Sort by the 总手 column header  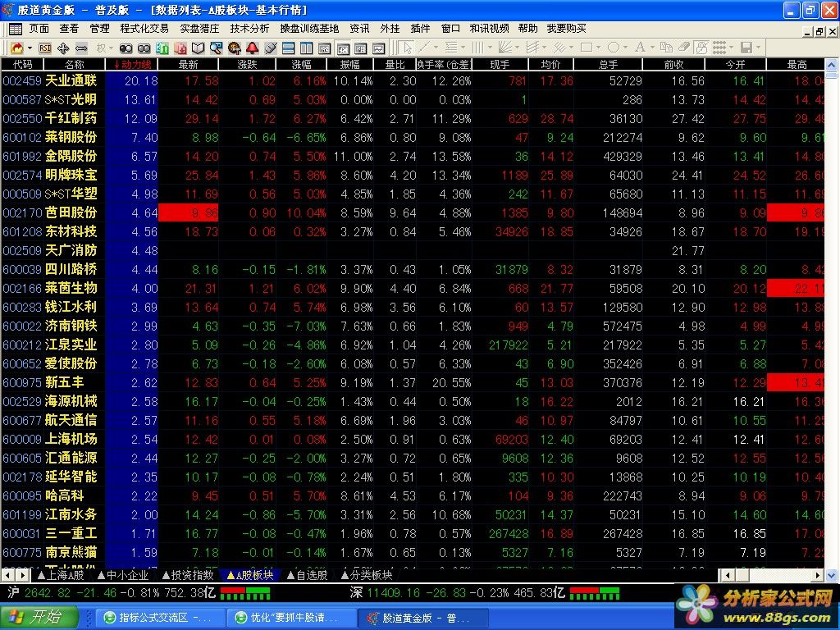[x=608, y=64]
